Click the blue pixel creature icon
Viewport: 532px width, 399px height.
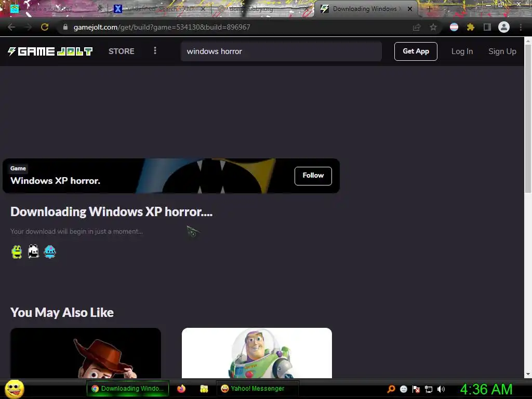coord(49,252)
